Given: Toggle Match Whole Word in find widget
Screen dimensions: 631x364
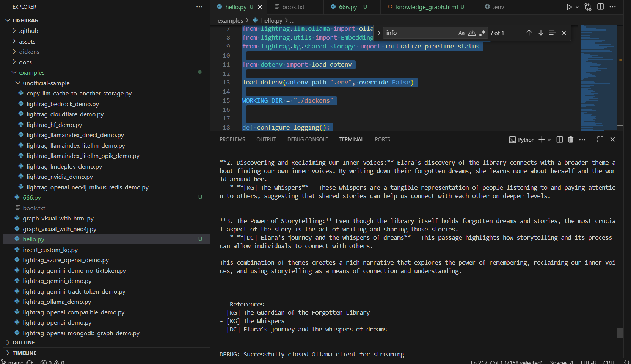Looking at the screenshot, I should (472, 33).
